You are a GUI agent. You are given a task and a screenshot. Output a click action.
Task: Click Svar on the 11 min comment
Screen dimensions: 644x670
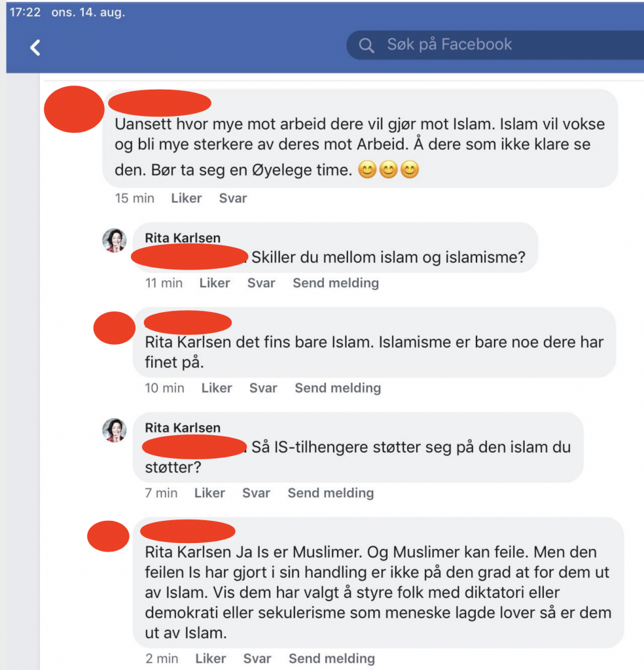[x=261, y=283]
